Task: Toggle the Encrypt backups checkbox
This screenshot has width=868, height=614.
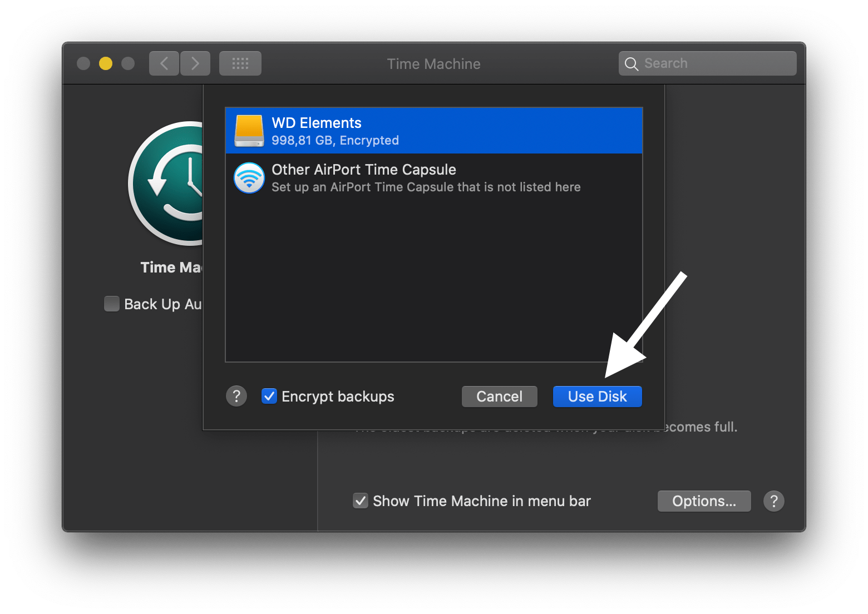Action: 269,396
